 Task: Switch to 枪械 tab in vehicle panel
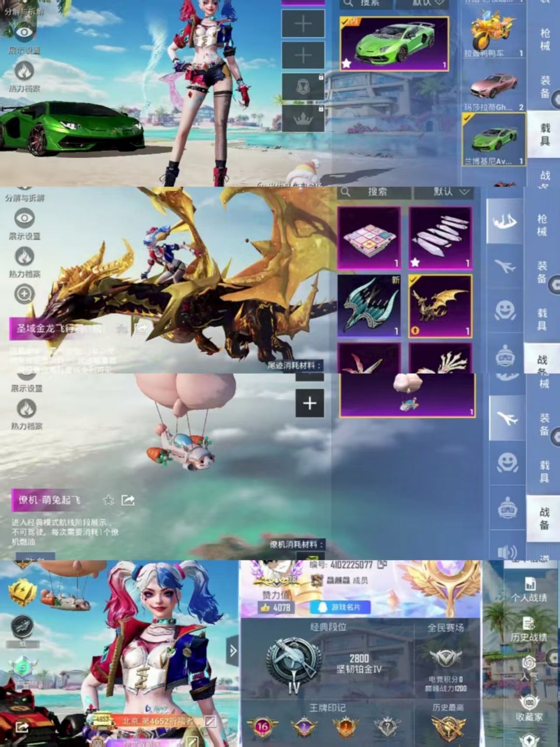tap(545, 39)
